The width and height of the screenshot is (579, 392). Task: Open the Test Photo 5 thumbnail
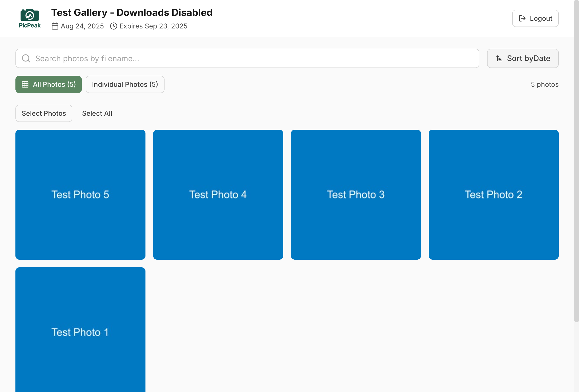(81, 195)
